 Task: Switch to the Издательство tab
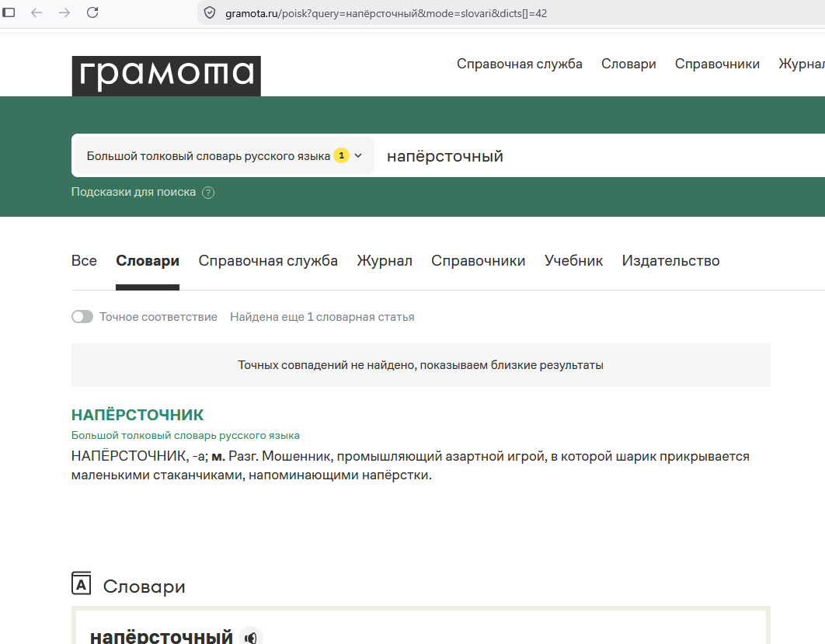point(670,261)
